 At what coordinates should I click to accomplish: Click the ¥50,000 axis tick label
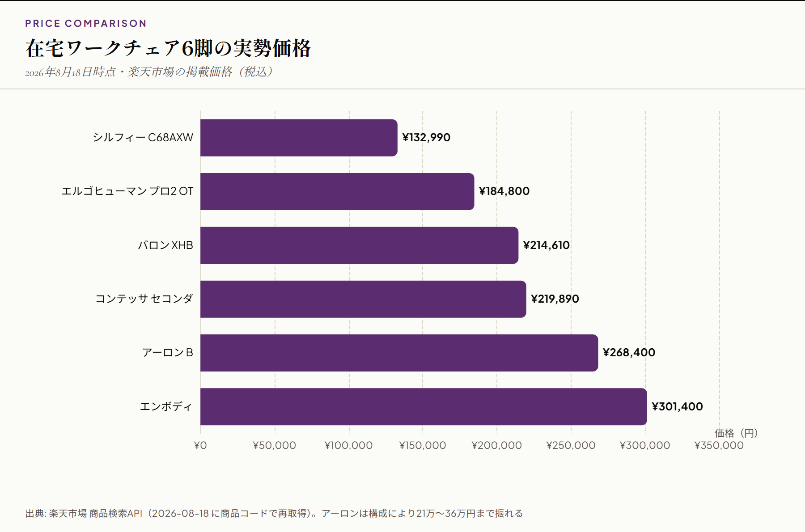tap(275, 445)
